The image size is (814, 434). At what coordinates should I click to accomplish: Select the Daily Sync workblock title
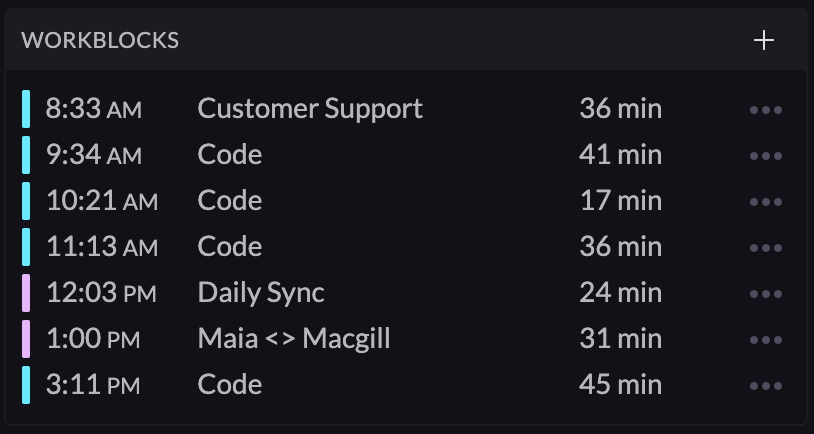(261, 292)
